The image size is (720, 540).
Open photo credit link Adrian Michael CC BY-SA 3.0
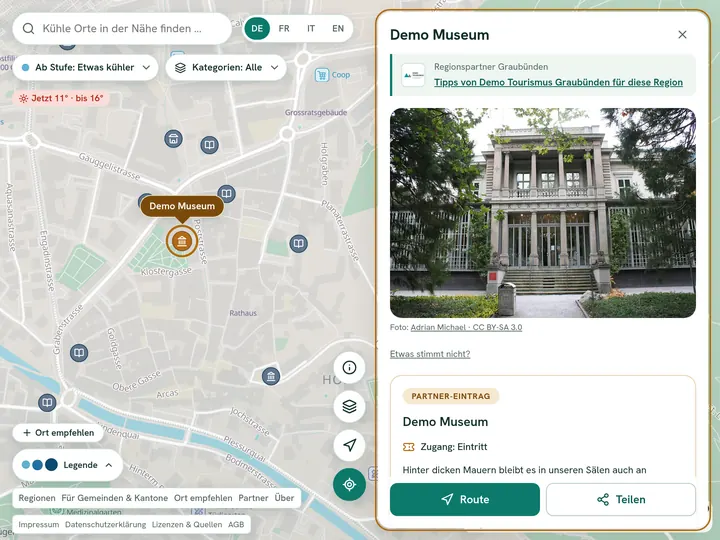(x=466, y=327)
